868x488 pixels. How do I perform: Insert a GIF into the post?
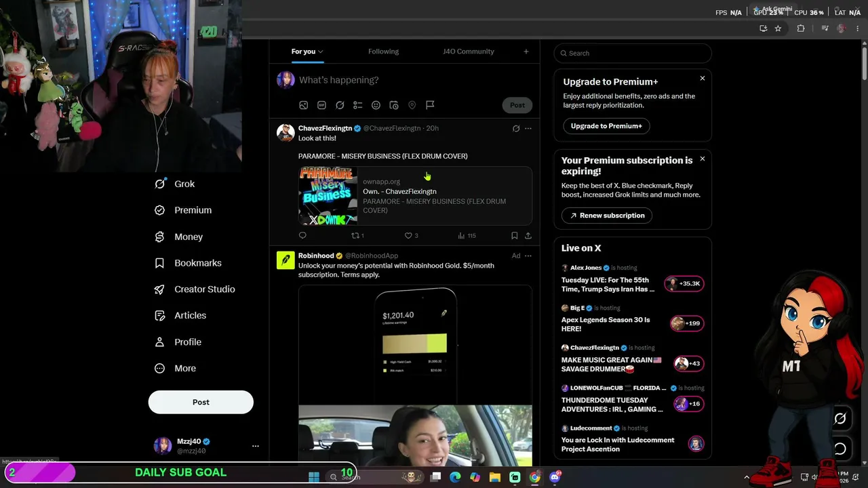pos(321,105)
